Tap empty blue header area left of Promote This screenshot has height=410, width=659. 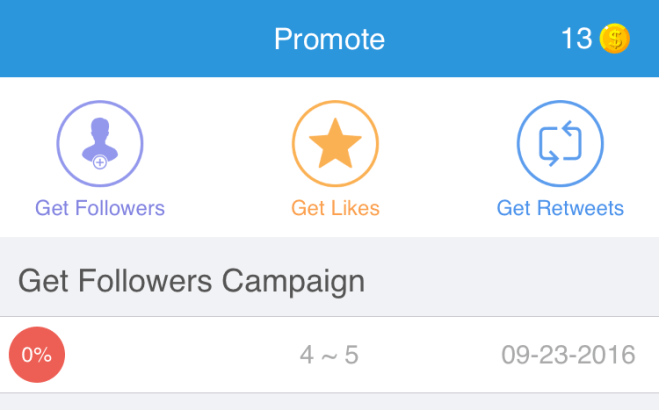(x=120, y=40)
